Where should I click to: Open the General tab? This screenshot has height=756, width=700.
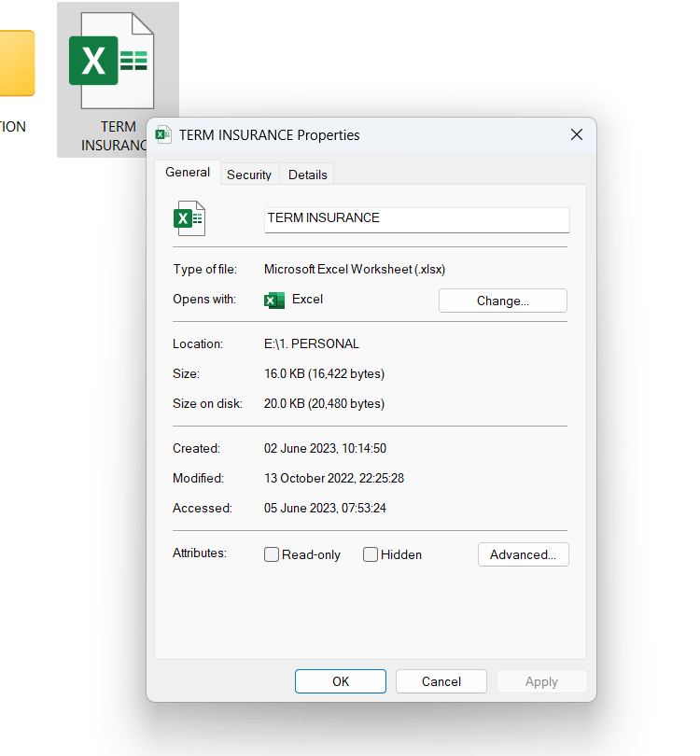188,173
